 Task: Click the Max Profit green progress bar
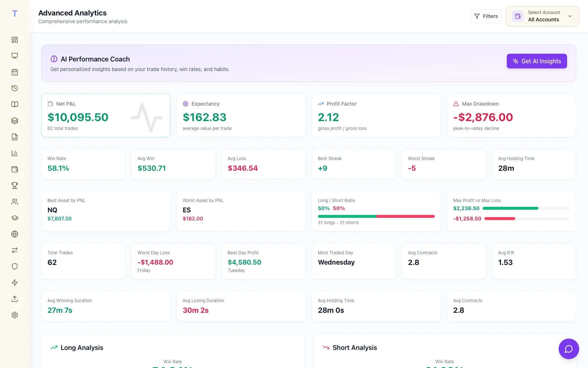point(510,208)
